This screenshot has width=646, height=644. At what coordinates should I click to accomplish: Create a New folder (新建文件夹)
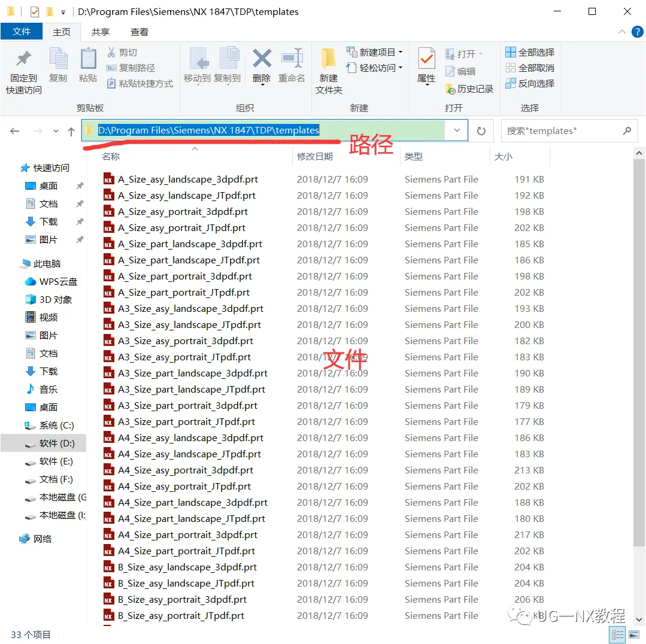click(328, 71)
